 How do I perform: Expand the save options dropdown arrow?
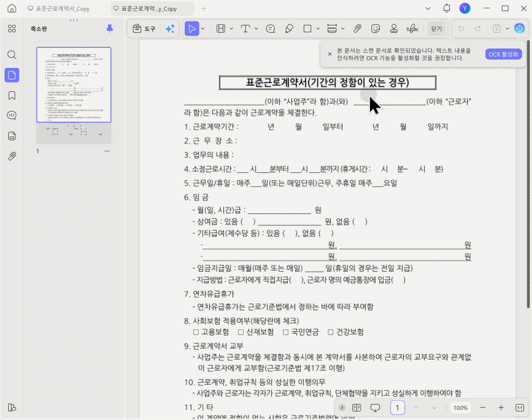pyautogui.click(x=507, y=29)
